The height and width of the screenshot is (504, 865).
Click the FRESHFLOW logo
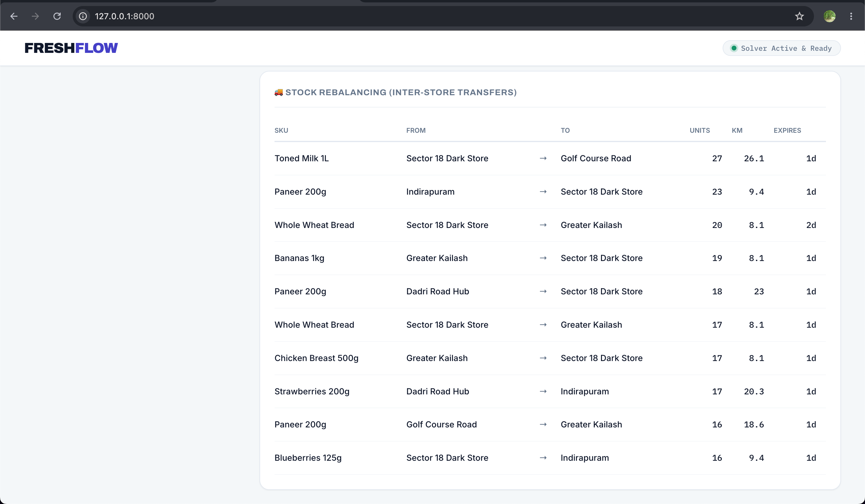pyautogui.click(x=71, y=48)
